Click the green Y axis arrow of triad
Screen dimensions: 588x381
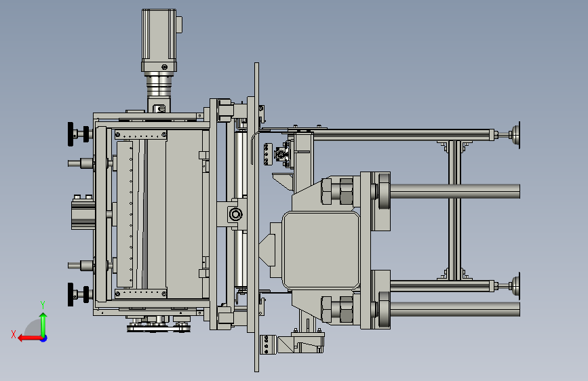[43, 324]
